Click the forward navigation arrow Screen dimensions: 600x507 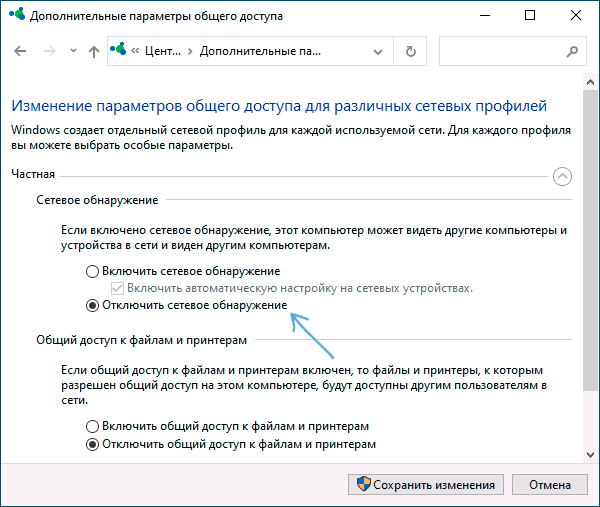pos(50,51)
